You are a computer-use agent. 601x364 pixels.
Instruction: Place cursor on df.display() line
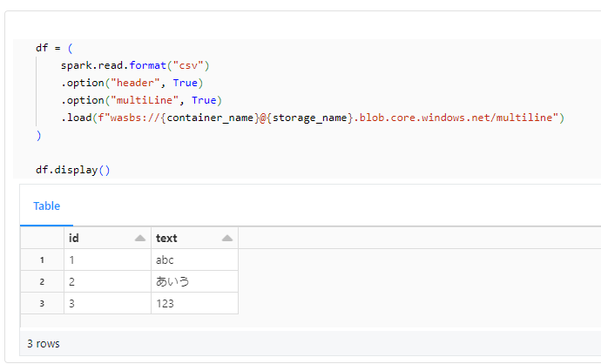tap(73, 170)
